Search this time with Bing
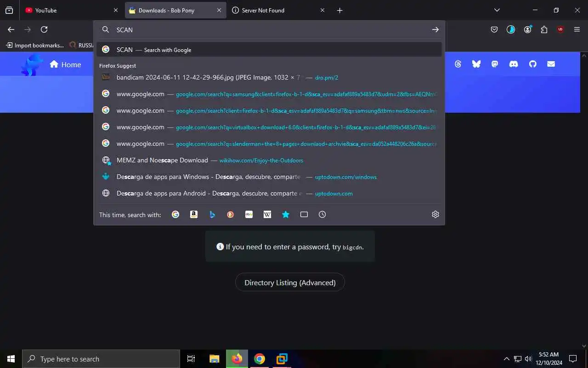Viewport: 588px width, 368px height. (x=212, y=214)
